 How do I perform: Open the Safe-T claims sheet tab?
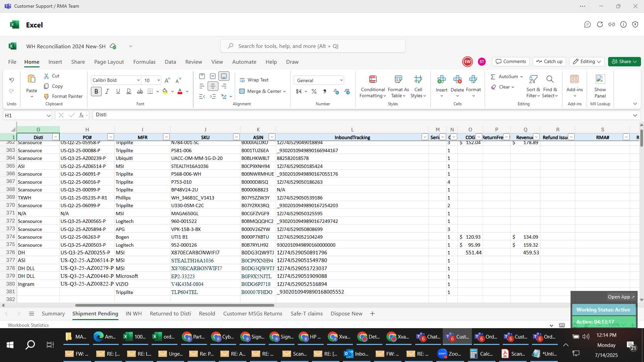click(307, 313)
